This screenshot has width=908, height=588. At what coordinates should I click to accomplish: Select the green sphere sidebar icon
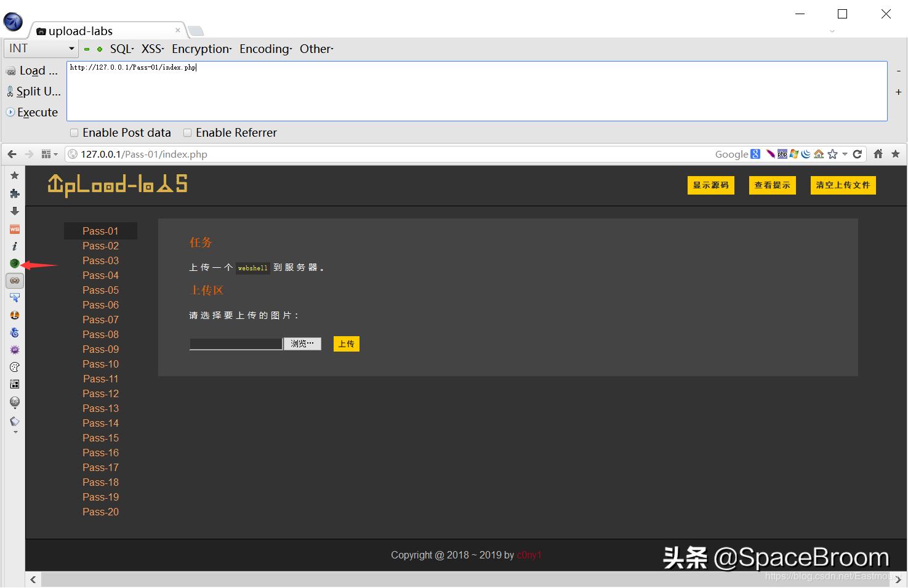coord(14,263)
